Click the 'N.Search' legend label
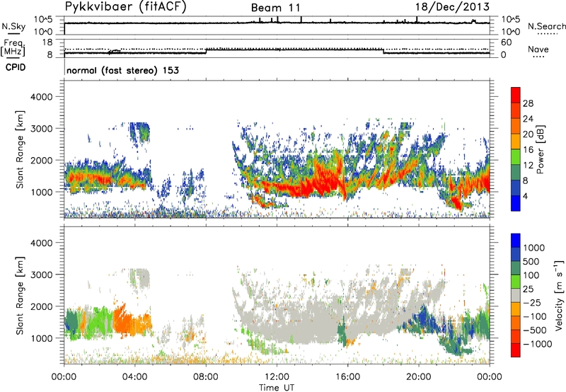This screenshot has height=392, width=566. coord(547,26)
